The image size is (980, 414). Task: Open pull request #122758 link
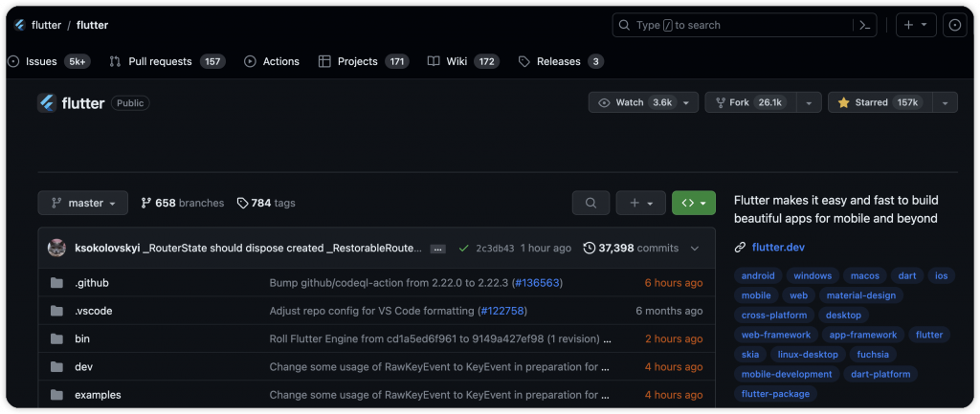(x=503, y=311)
